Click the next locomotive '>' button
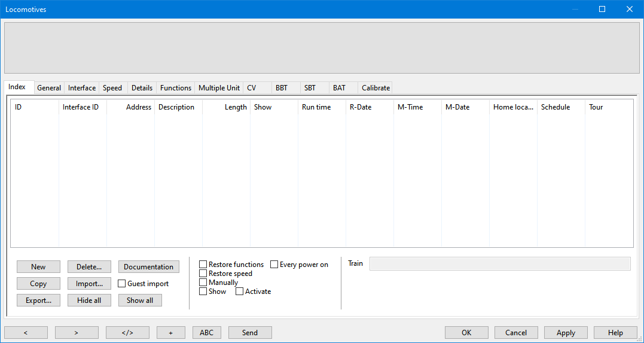The height and width of the screenshot is (343, 644). [x=77, y=333]
